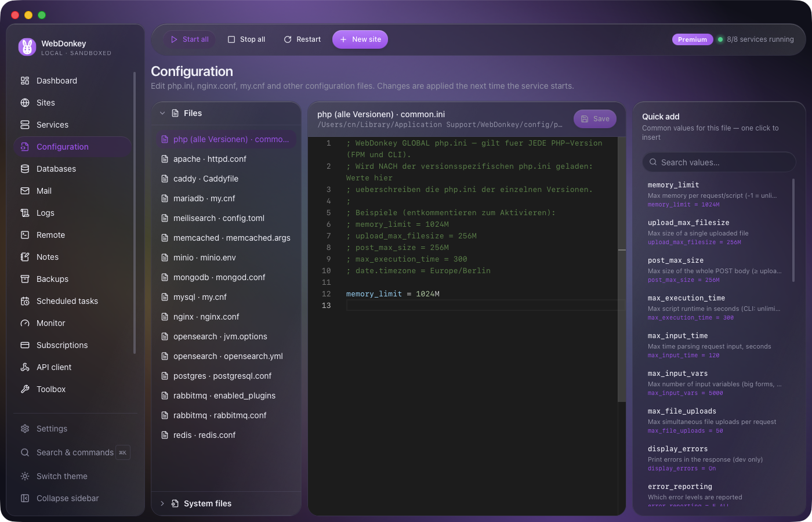Go to Sites in the sidebar

[72, 103]
